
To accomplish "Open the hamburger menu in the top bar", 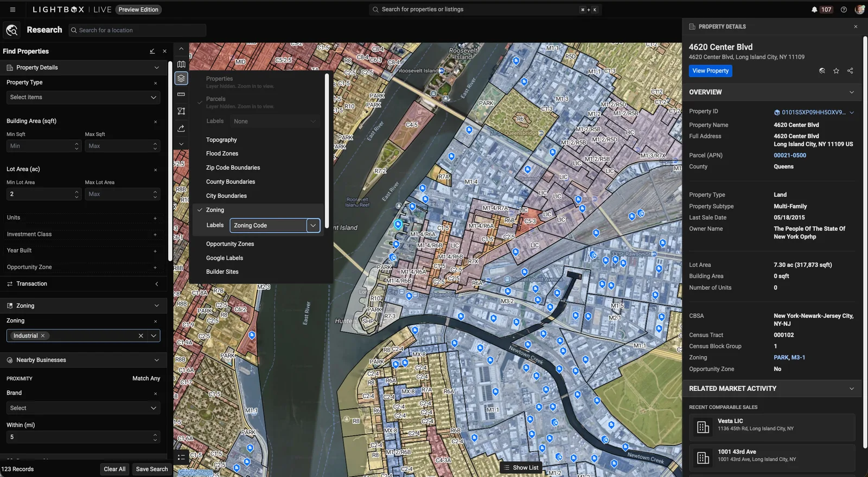I will click(12, 9).
